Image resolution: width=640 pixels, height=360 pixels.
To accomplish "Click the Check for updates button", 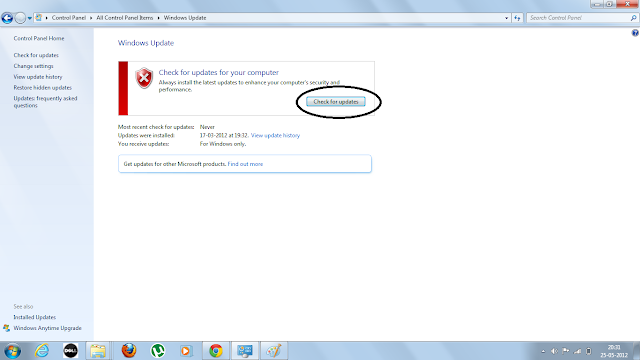I will (x=336, y=102).
